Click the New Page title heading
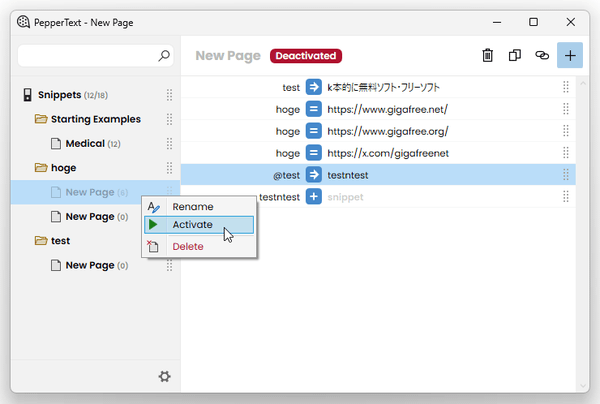This screenshot has height=404, width=600. (x=228, y=56)
